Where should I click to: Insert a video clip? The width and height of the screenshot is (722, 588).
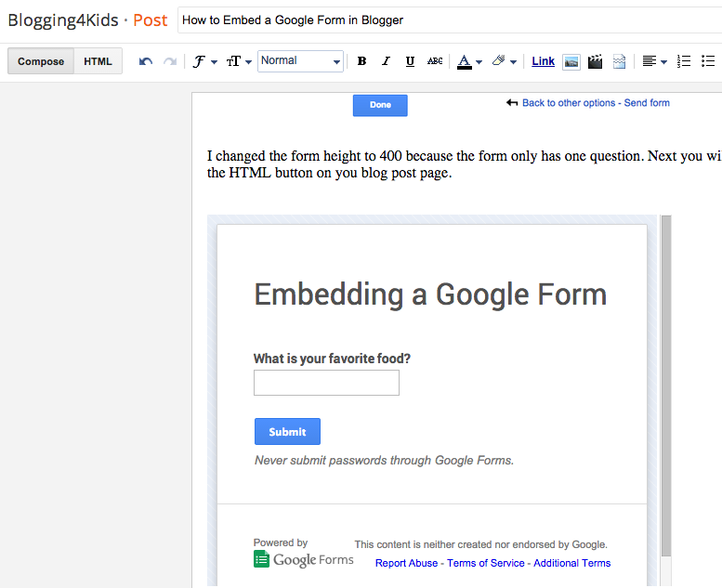[595, 61]
